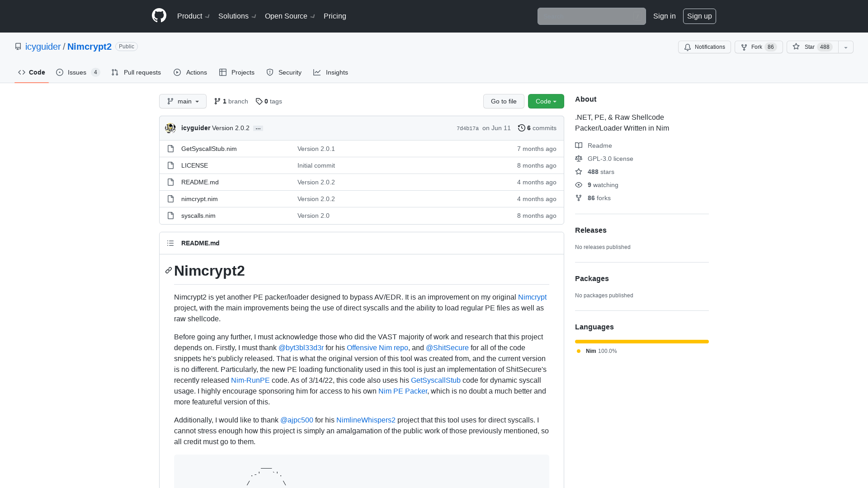Screen dimensions: 868x488
Task: Click the Sign up button
Action: [x=699, y=16]
